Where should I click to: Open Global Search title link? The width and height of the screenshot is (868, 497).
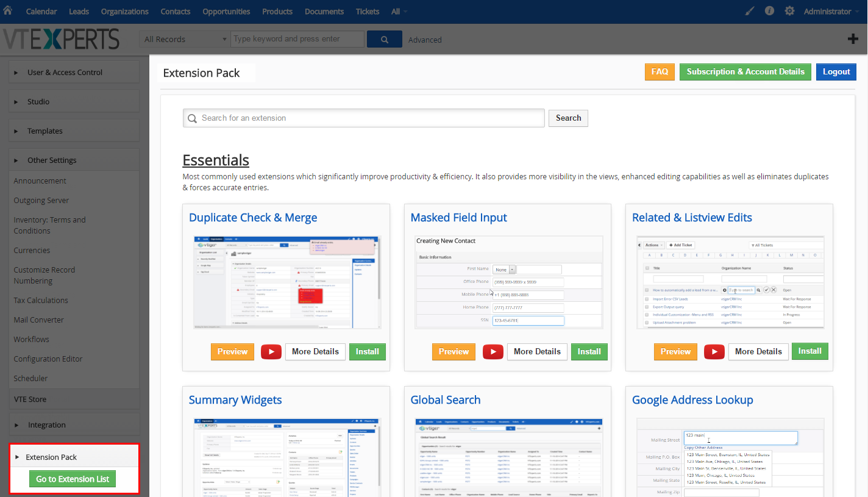pyautogui.click(x=446, y=400)
